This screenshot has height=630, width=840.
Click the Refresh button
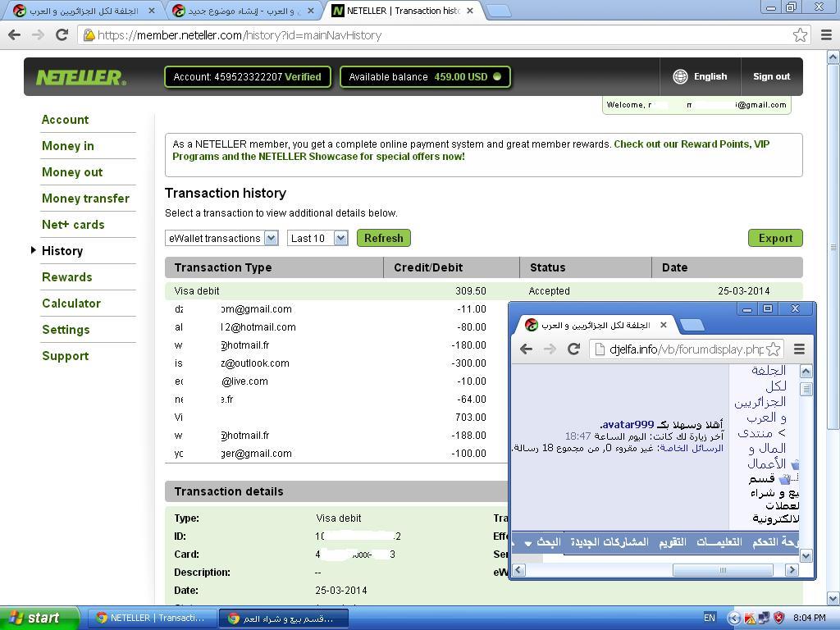point(384,239)
